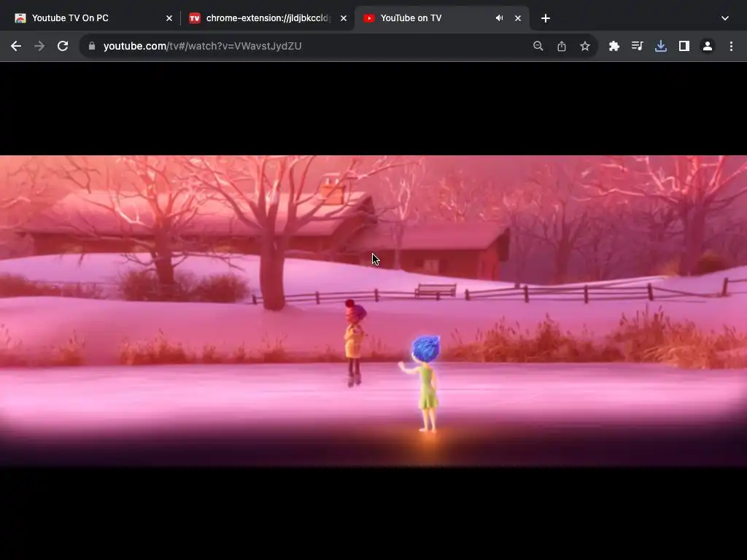This screenshot has height=560, width=747.
Task: Close the YouTube on TV tab
Action: pos(518,18)
